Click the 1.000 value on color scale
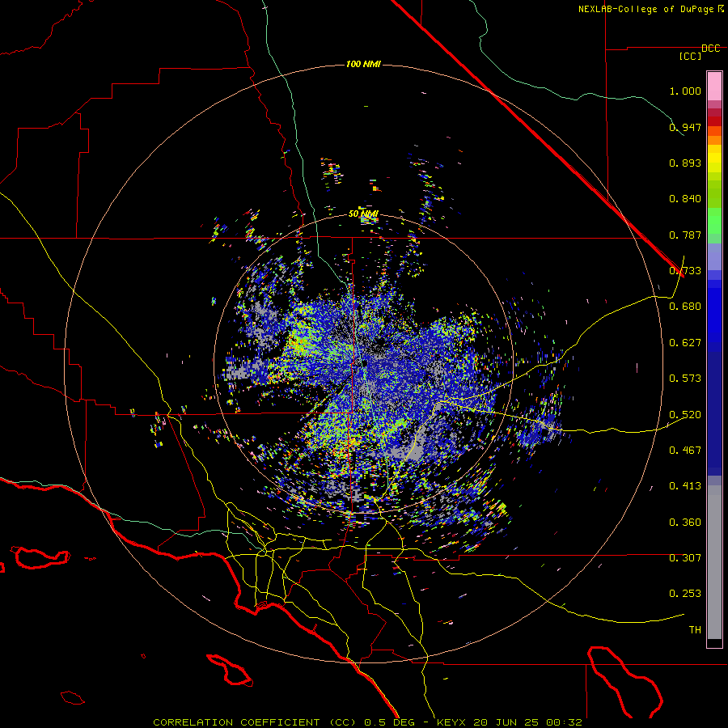 pyautogui.click(x=685, y=91)
